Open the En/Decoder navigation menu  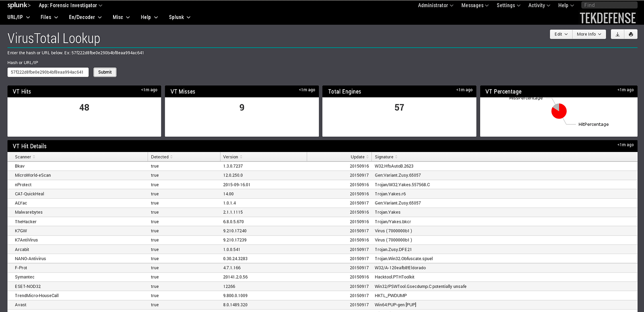(85, 17)
